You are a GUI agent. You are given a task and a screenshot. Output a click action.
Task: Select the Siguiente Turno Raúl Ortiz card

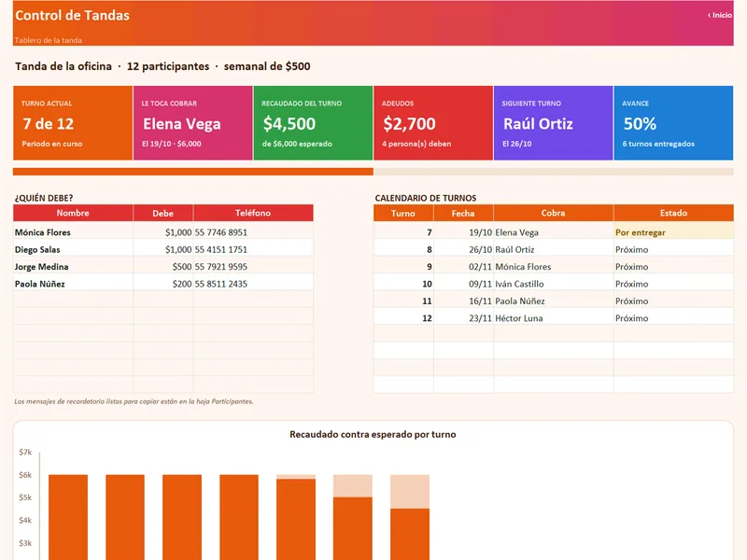(x=553, y=123)
